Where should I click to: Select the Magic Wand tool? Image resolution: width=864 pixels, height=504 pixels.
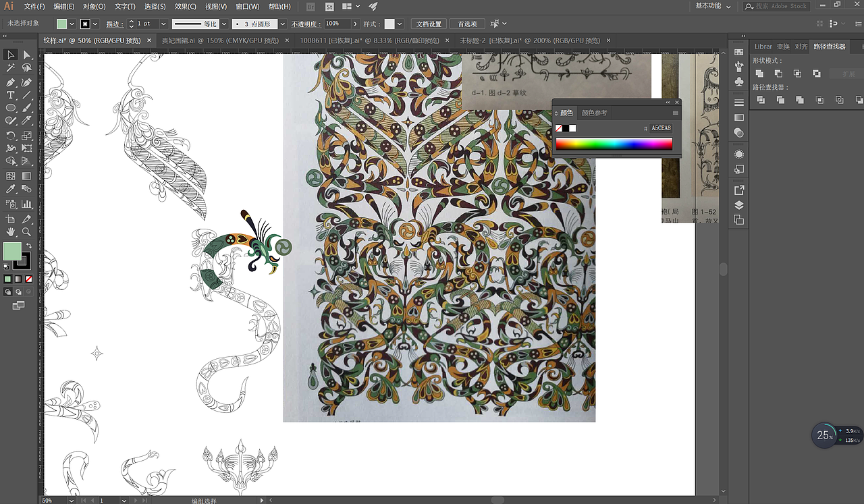pyautogui.click(x=11, y=68)
